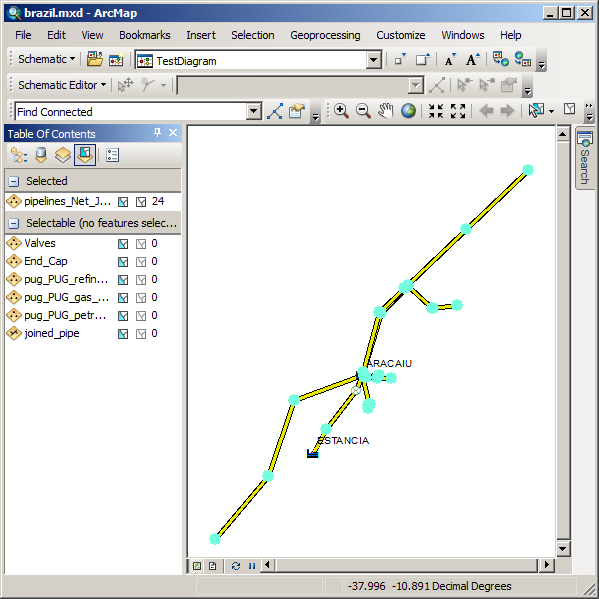599x599 pixels.
Task: Pause map drawing
Action: coord(252,566)
